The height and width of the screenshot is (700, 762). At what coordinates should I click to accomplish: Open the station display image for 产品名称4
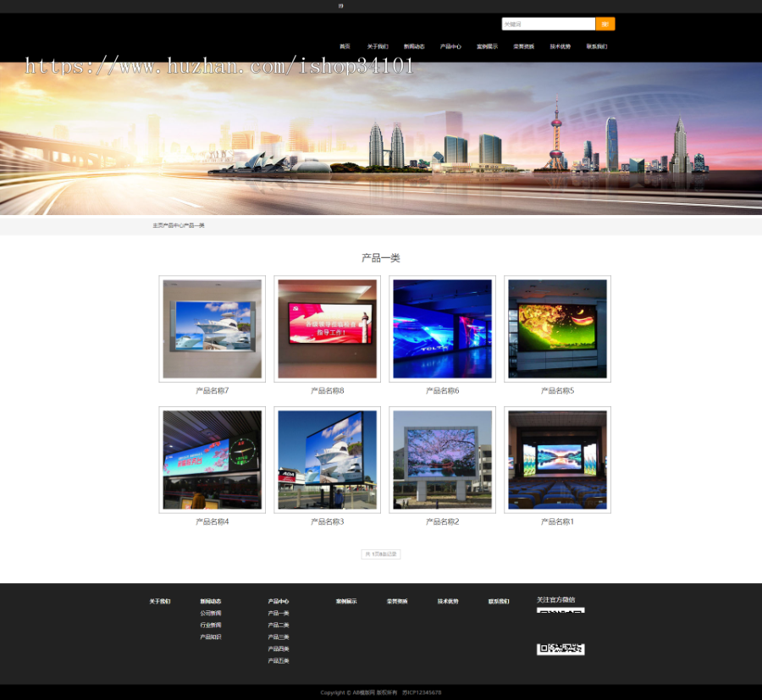(213, 460)
